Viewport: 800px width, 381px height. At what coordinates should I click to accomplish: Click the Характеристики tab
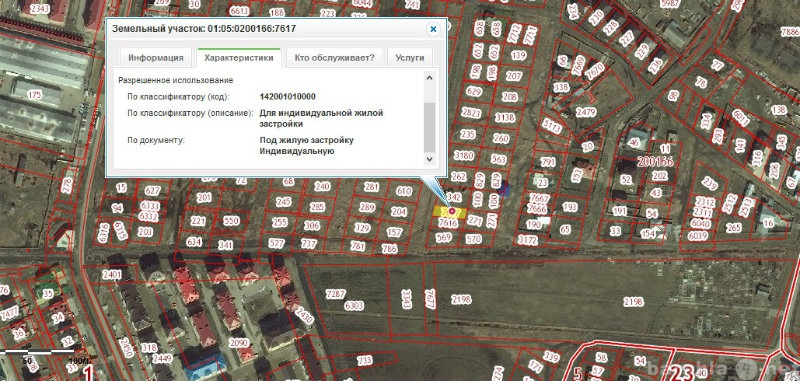point(238,58)
